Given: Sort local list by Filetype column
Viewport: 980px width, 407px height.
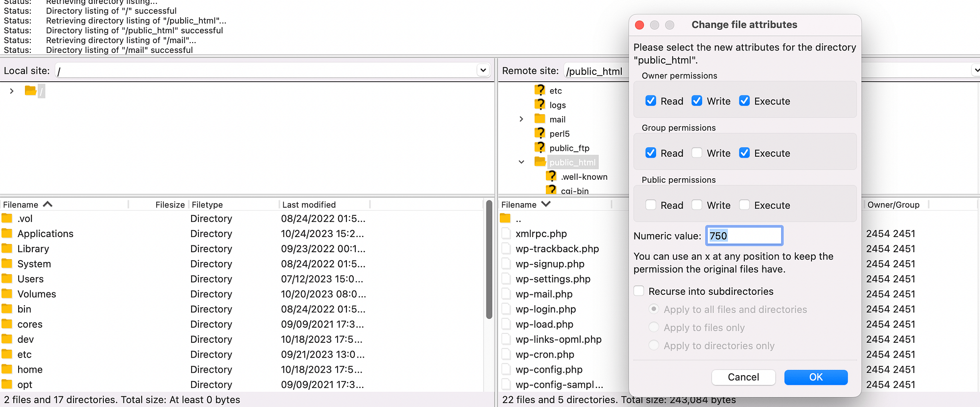Looking at the screenshot, I should point(207,205).
